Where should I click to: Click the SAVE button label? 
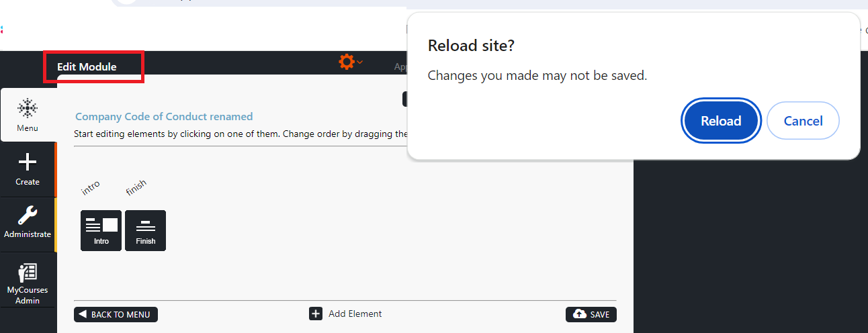(600, 315)
